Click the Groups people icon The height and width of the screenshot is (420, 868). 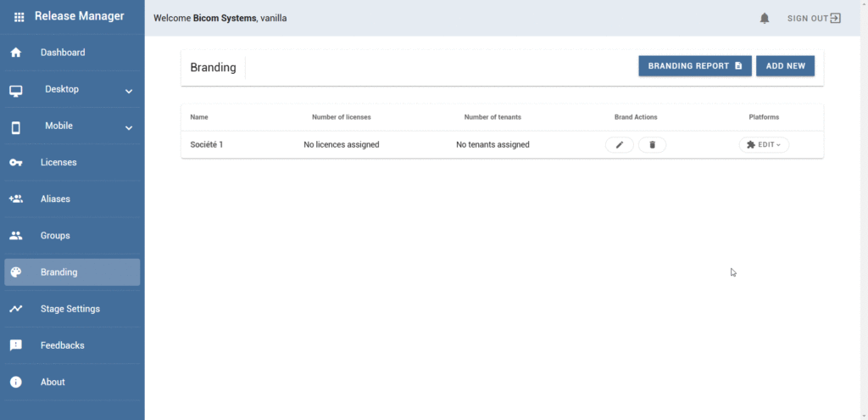[16, 236]
